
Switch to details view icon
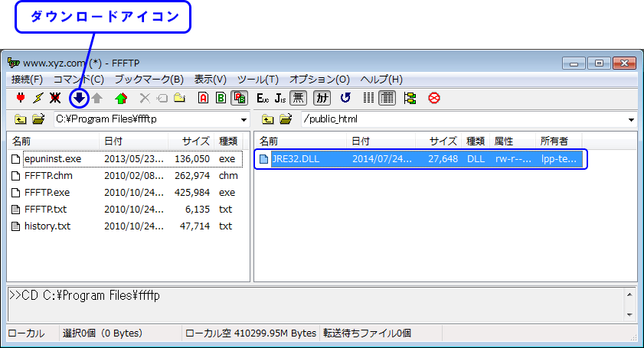pos(387,98)
